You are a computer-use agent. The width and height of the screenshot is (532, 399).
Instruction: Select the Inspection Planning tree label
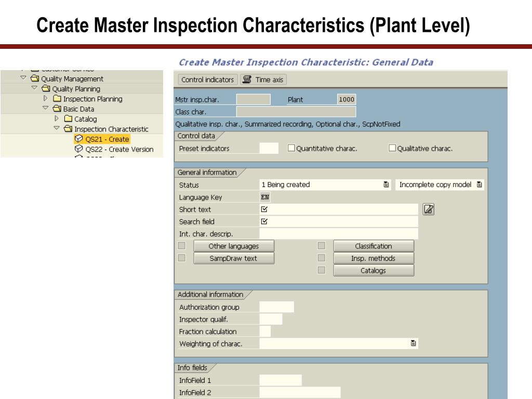click(93, 99)
